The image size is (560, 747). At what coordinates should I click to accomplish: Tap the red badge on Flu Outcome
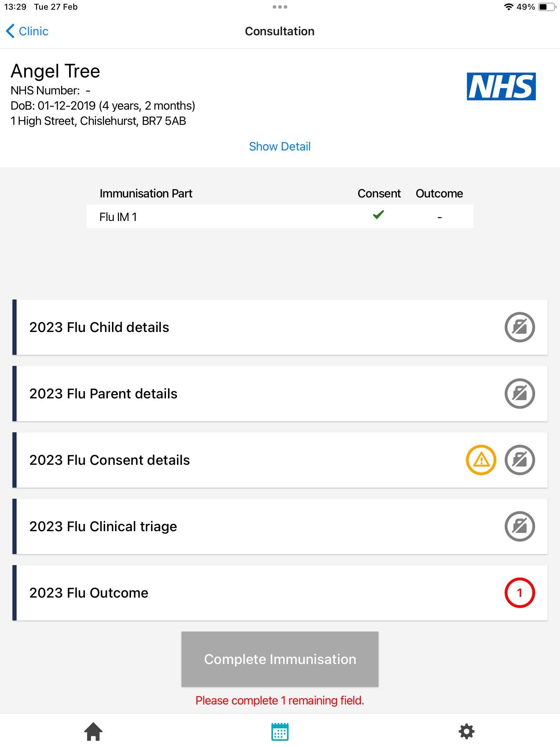519,593
